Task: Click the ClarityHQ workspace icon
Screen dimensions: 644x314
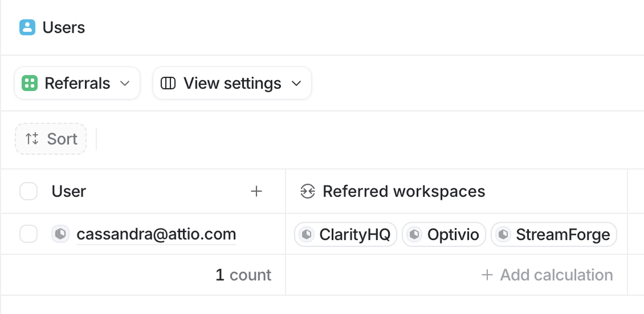Action: coord(307,234)
